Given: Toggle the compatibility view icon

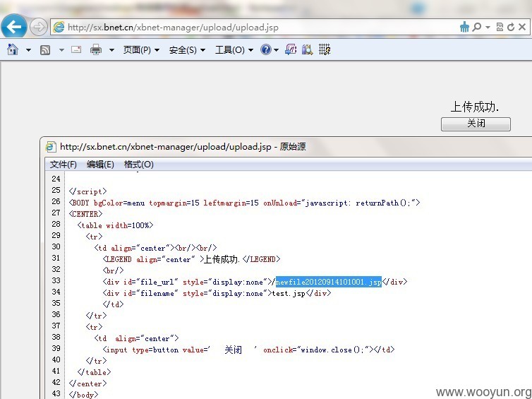Looking at the screenshot, I should pos(500,27).
